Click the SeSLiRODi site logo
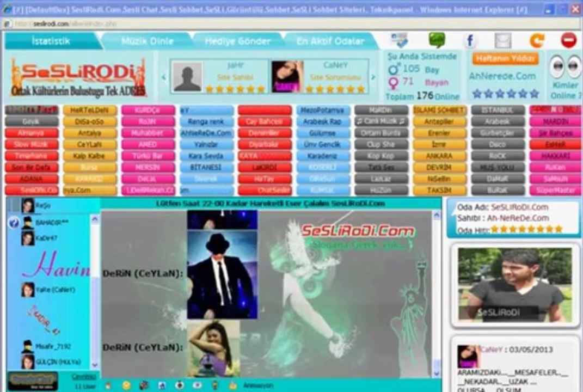 (x=78, y=77)
